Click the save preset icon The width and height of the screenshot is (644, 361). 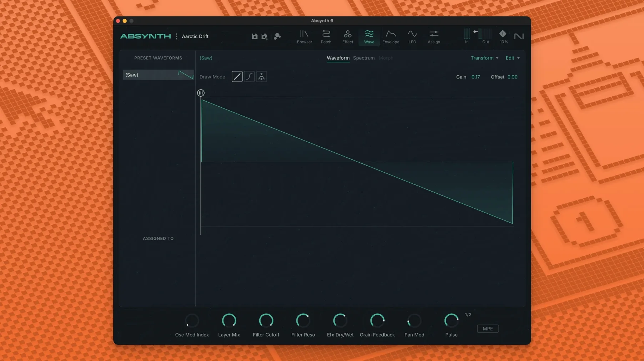click(x=255, y=36)
